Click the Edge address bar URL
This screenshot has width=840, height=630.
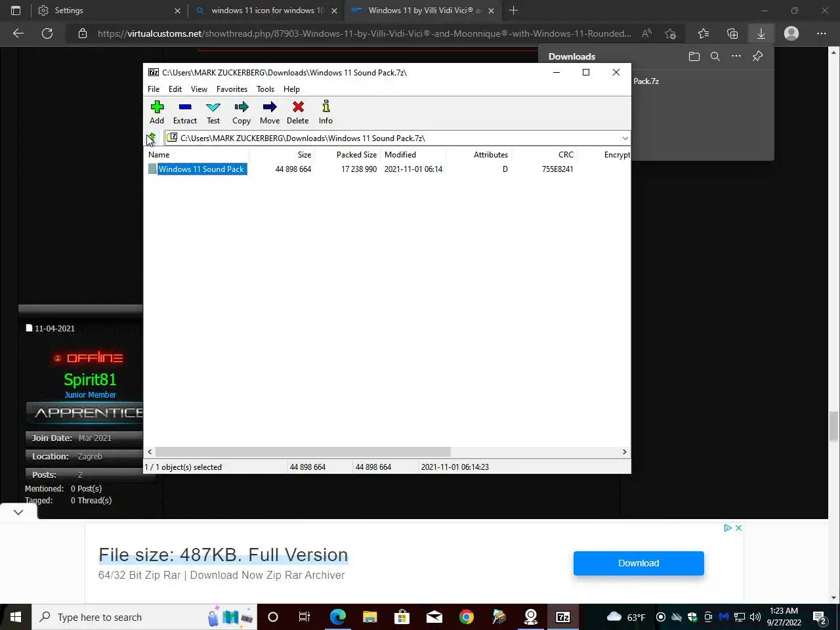point(364,33)
